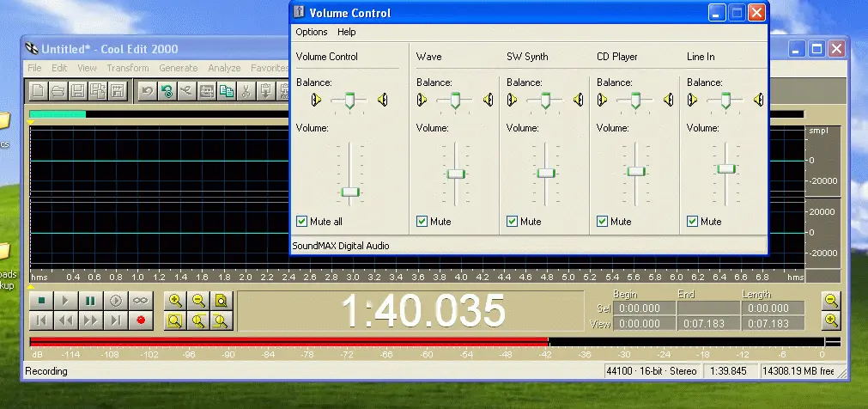Screen dimensions: 868x409
Task: Click the green waveform overview bar at top
Action: tap(58, 114)
